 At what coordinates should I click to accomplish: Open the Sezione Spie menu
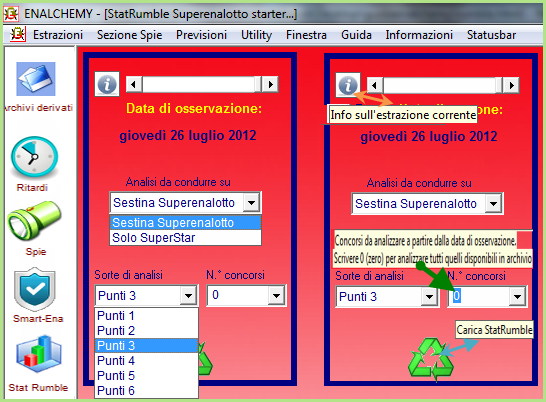point(130,35)
